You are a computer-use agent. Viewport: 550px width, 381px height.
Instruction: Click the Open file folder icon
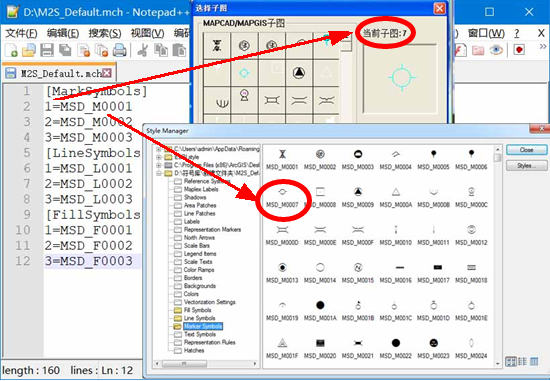(29, 50)
